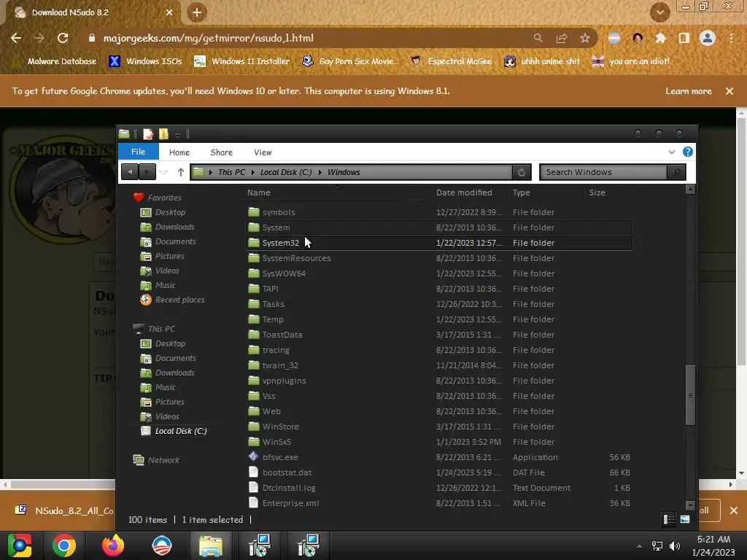
Task: Click the Properties quick access icon
Action: (x=148, y=134)
